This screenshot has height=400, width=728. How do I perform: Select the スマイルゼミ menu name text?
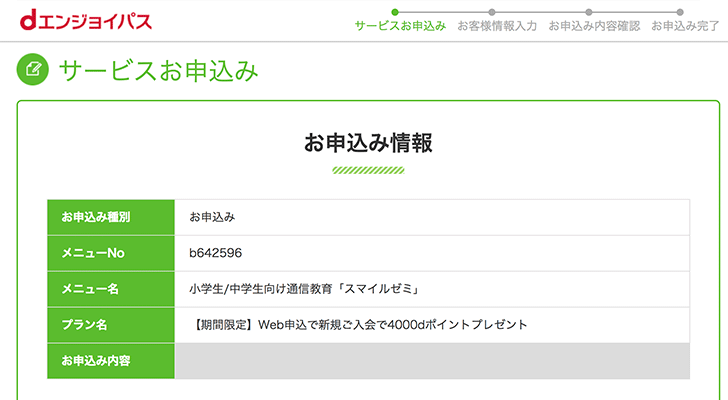click(x=305, y=289)
